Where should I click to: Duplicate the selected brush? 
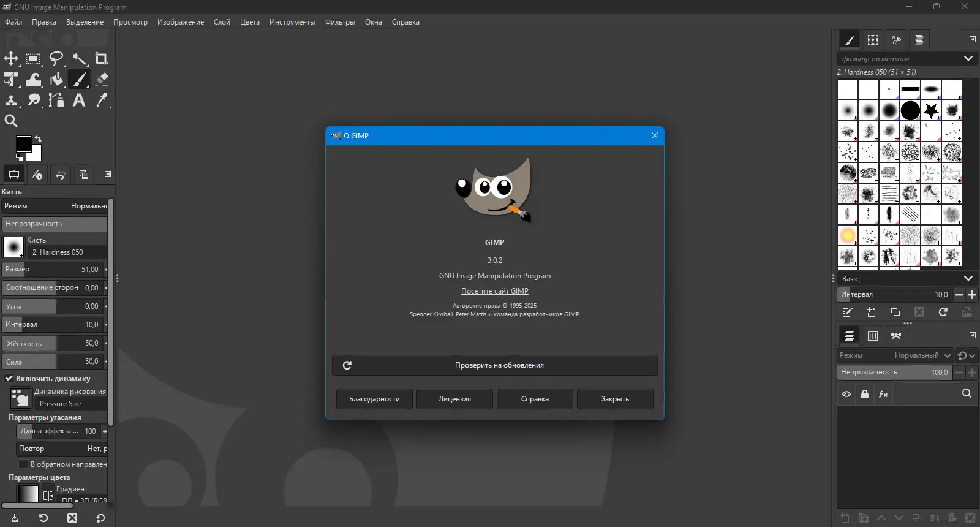[895, 313]
